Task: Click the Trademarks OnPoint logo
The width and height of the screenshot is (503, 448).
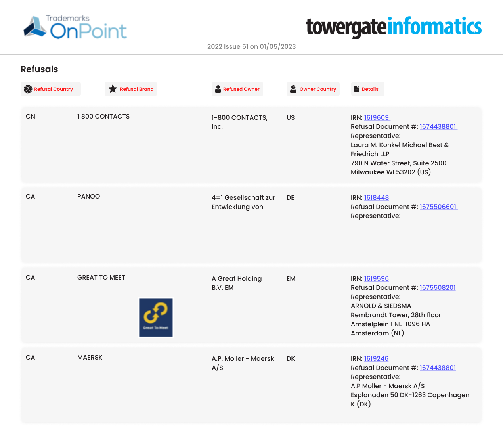Action: [75, 27]
